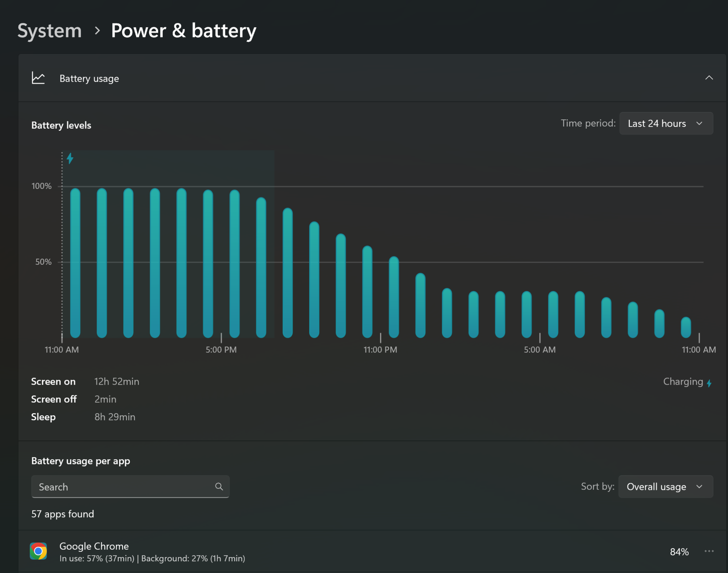The image size is (728, 573).
Task: Click the Search apps input field
Action: tap(131, 487)
